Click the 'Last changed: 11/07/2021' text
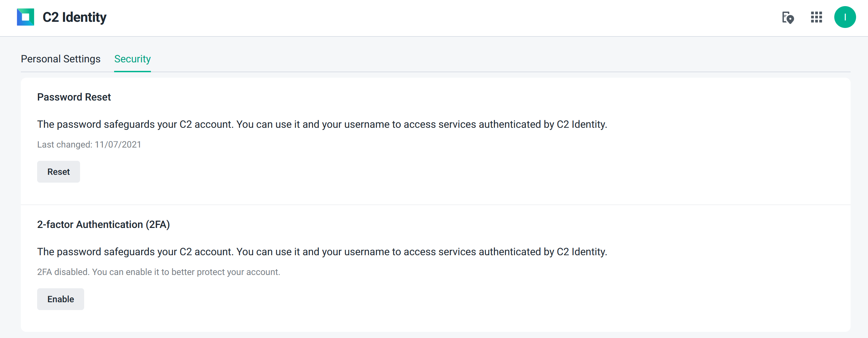This screenshot has width=868, height=338. pyautogui.click(x=89, y=144)
